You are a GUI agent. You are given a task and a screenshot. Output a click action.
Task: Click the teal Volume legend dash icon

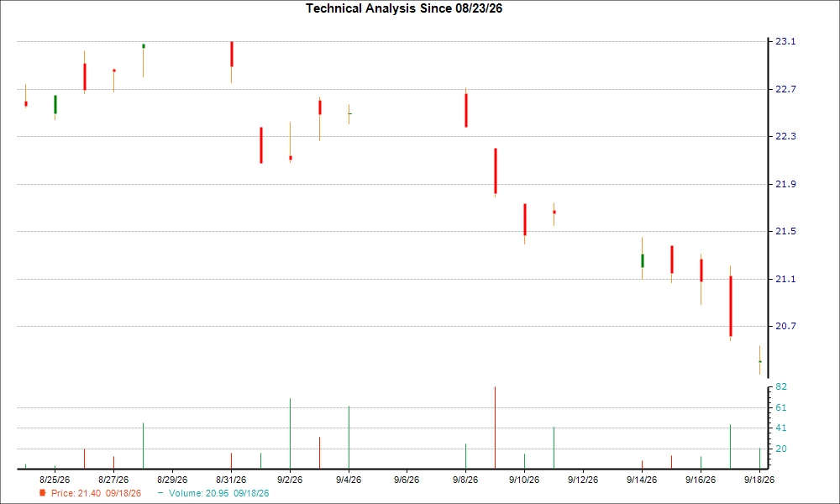point(160,493)
